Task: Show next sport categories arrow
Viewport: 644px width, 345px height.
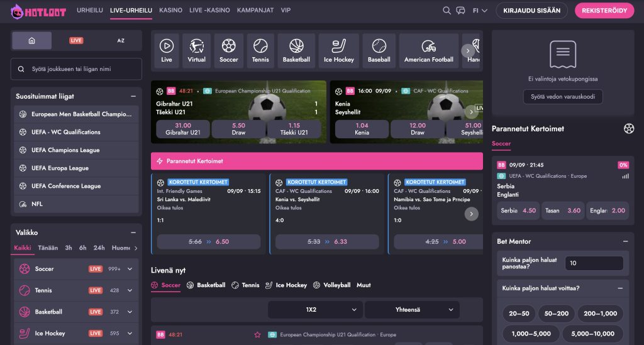Action: tap(467, 51)
